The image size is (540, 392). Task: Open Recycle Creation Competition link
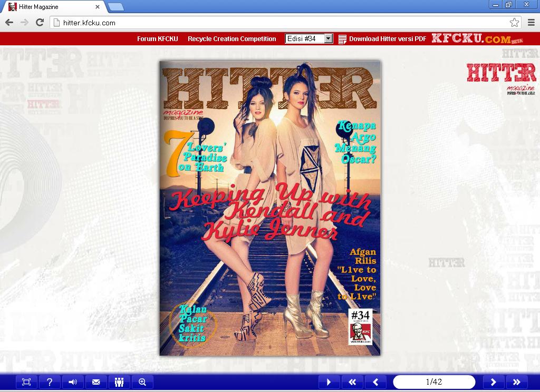[232, 39]
